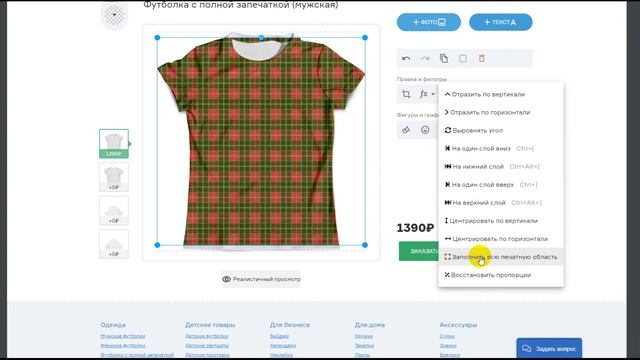Open the Одежда footer heading

[113, 325]
